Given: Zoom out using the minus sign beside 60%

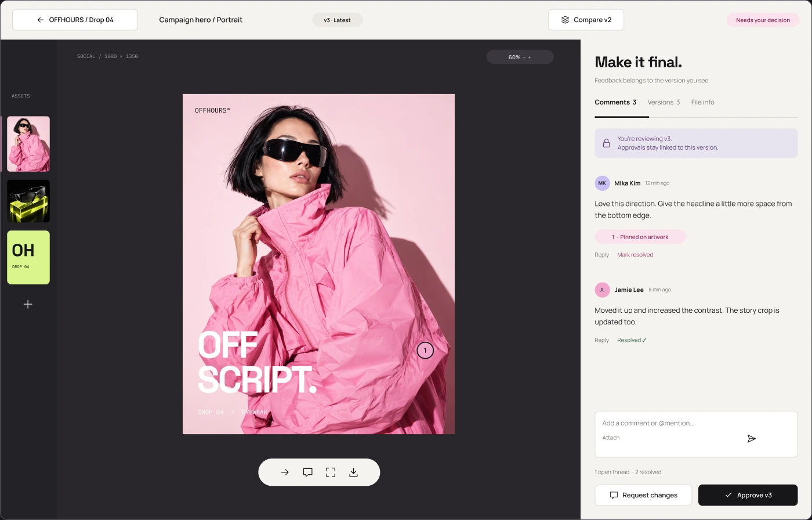Looking at the screenshot, I should point(524,57).
